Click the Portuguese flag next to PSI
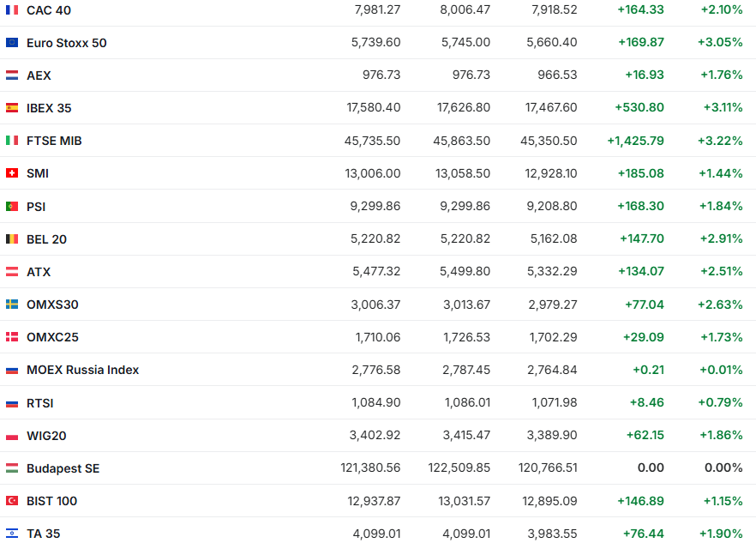 (12, 207)
